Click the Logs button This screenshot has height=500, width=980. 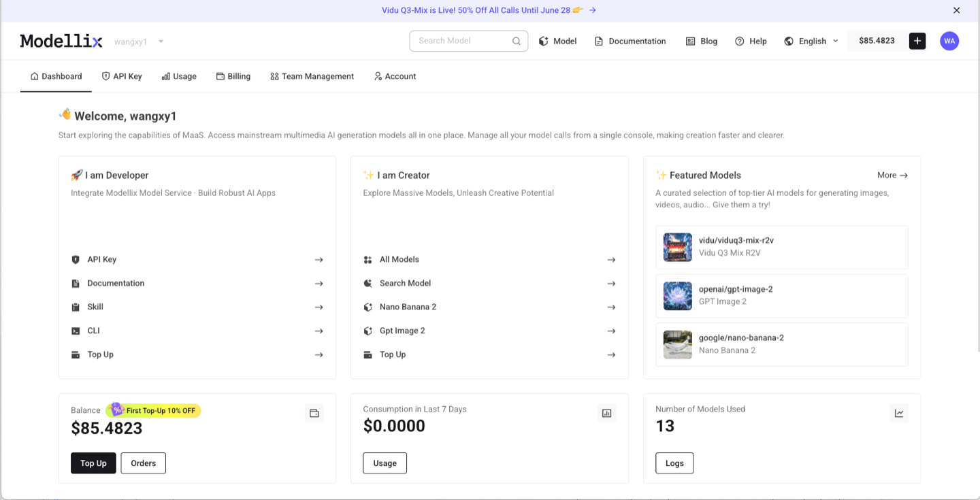674,463
